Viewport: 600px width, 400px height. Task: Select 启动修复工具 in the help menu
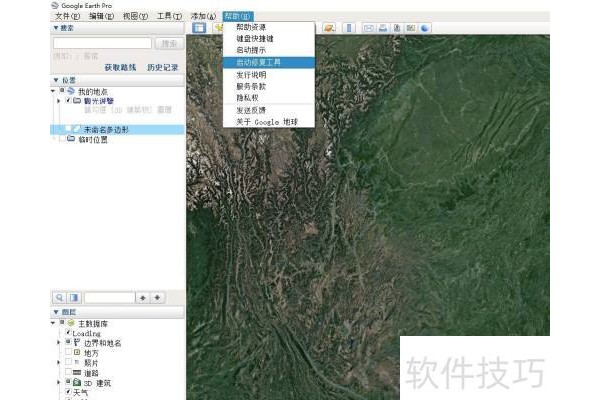point(269,62)
